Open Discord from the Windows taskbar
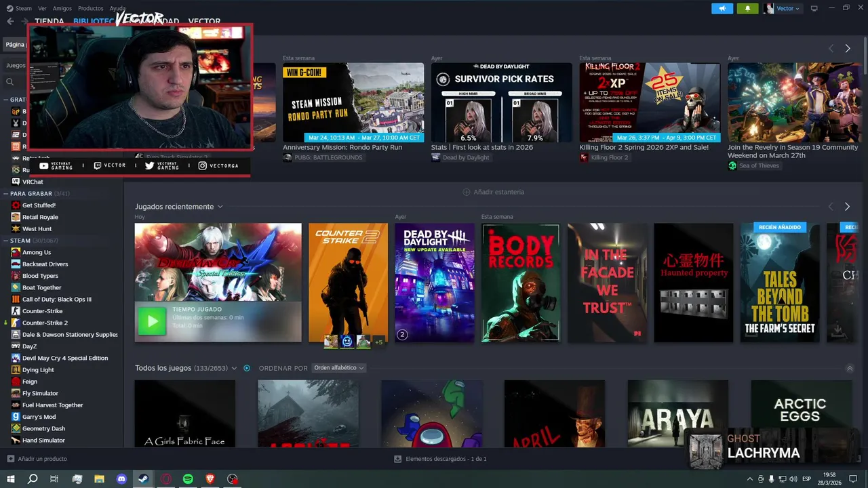868x488 pixels. [121, 479]
